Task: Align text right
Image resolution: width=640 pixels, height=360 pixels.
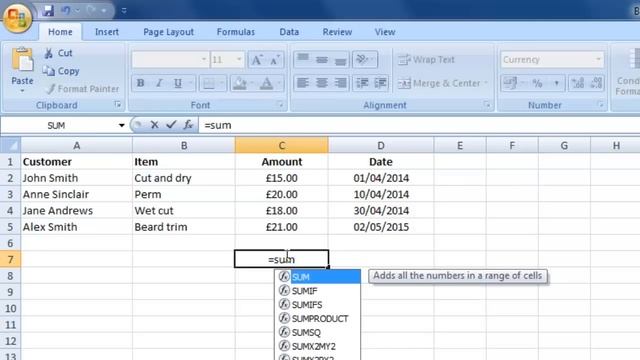Action: pos(340,83)
